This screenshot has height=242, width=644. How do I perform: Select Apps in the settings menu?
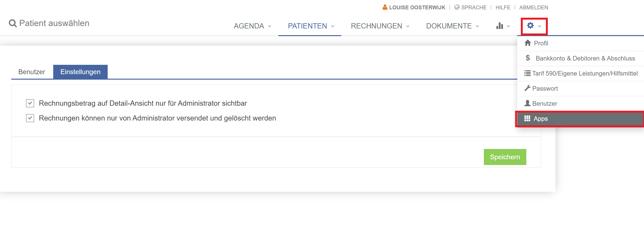pyautogui.click(x=580, y=119)
